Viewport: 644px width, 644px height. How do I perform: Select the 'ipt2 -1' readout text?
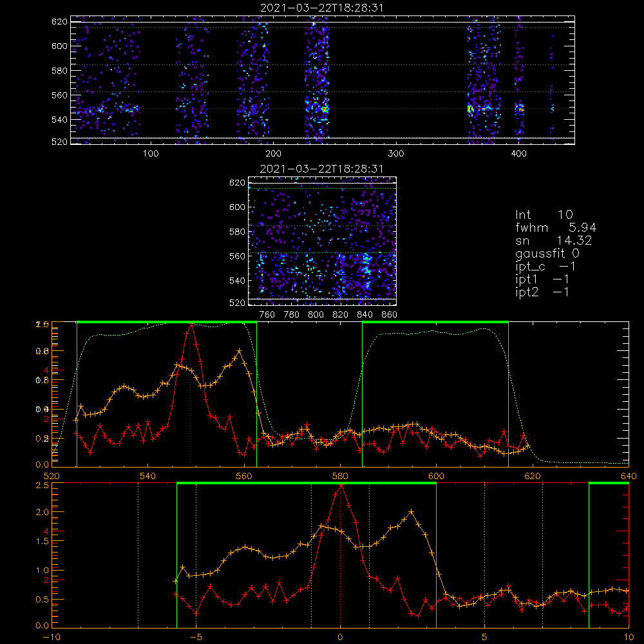point(542,292)
